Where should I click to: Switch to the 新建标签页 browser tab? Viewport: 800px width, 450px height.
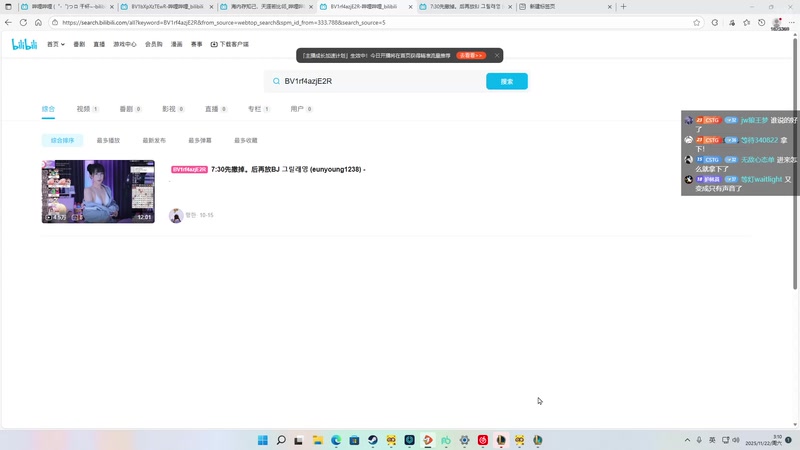click(x=565, y=7)
